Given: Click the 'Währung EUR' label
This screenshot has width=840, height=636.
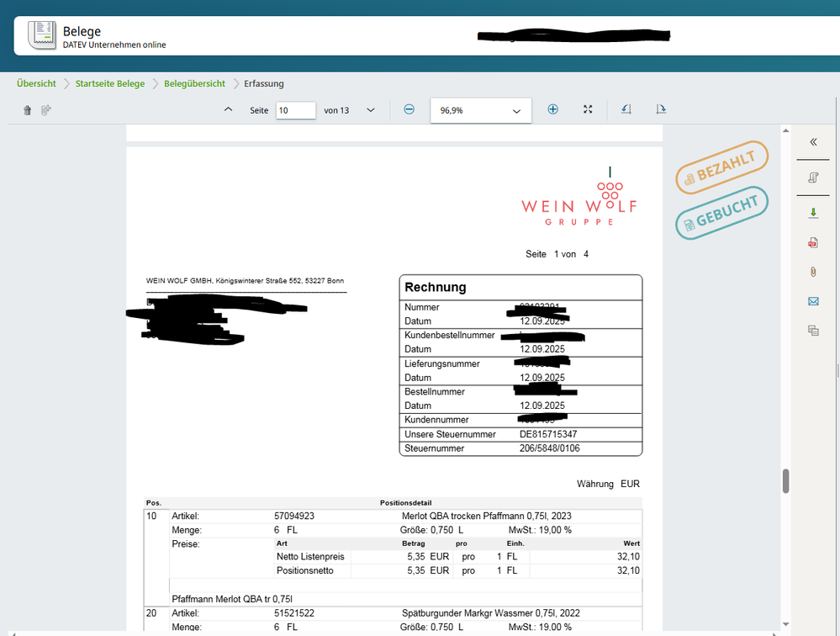Looking at the screenshot, I should (608, 484).
